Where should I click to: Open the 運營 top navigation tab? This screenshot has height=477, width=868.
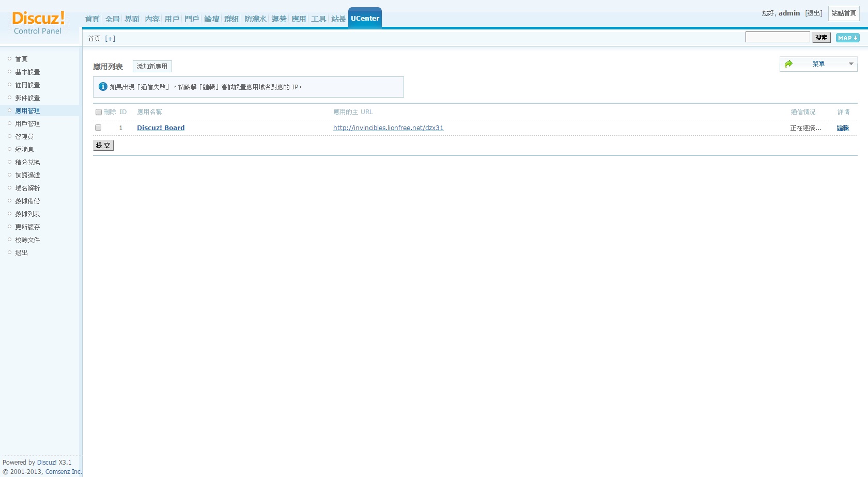[x=279, y=19]
